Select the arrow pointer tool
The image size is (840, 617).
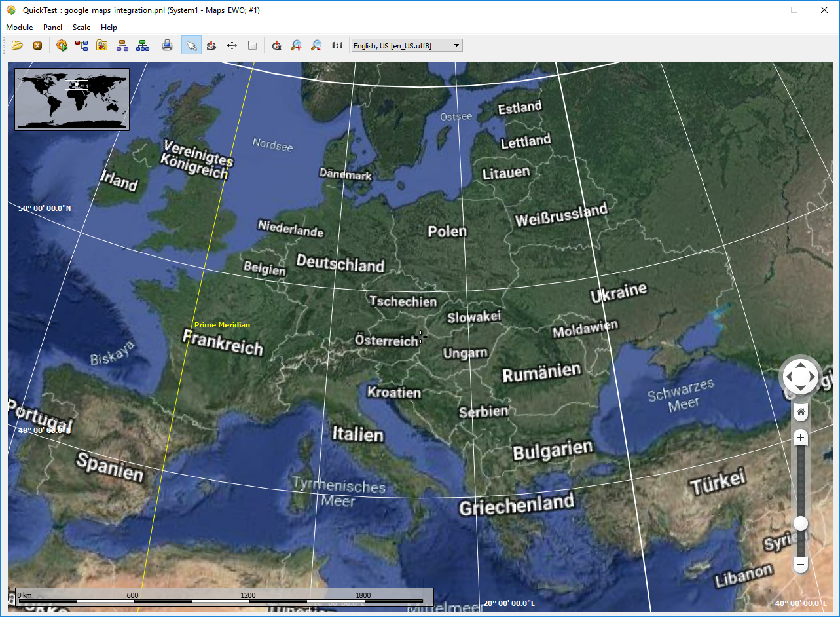pyautogui.click(x=191, y=45)
